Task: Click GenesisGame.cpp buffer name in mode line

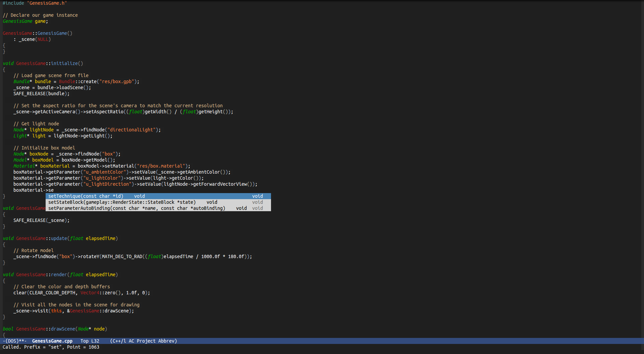Action: 52,341
